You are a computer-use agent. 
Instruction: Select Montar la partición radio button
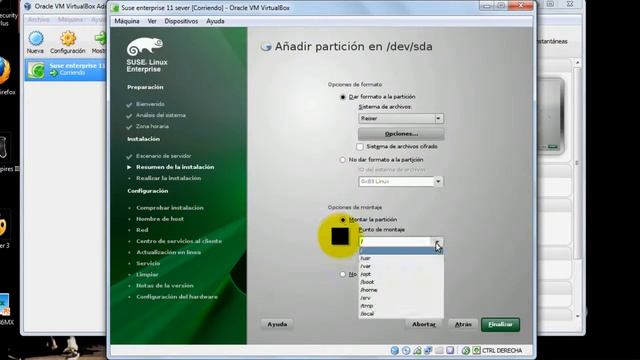343,220
